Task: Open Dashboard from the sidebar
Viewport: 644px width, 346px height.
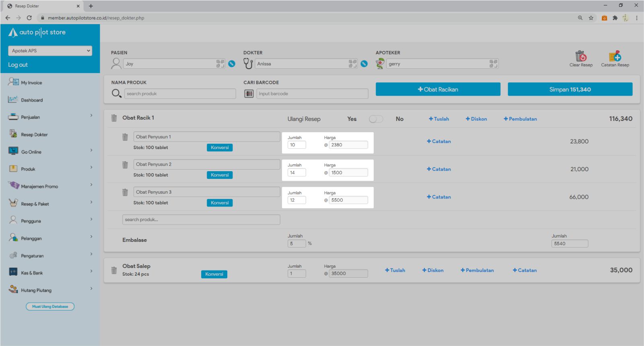Action: 32,100
